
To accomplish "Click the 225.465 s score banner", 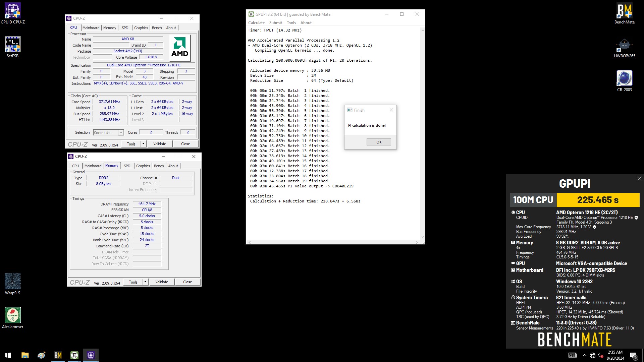I will tap(598, 200).
